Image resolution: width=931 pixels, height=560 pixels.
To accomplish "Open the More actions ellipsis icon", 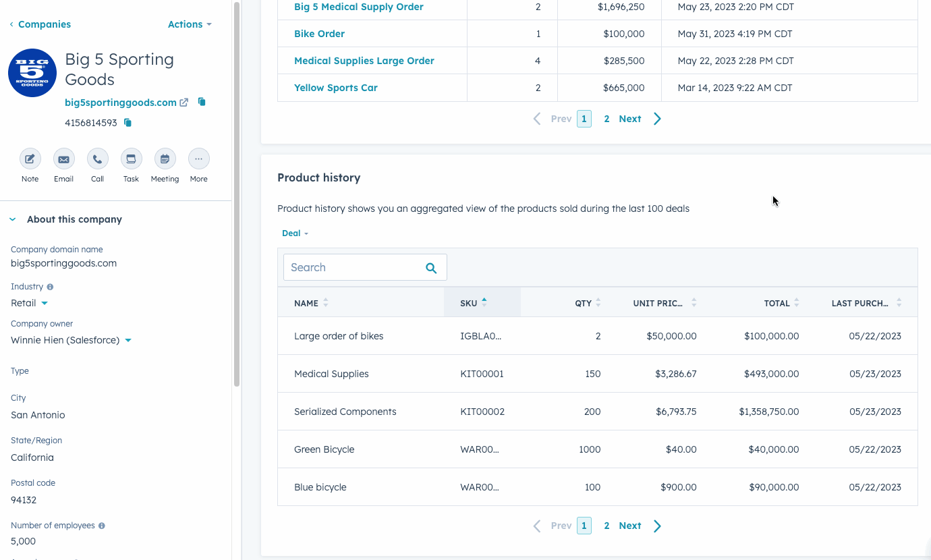I will [x=198, y=159].
